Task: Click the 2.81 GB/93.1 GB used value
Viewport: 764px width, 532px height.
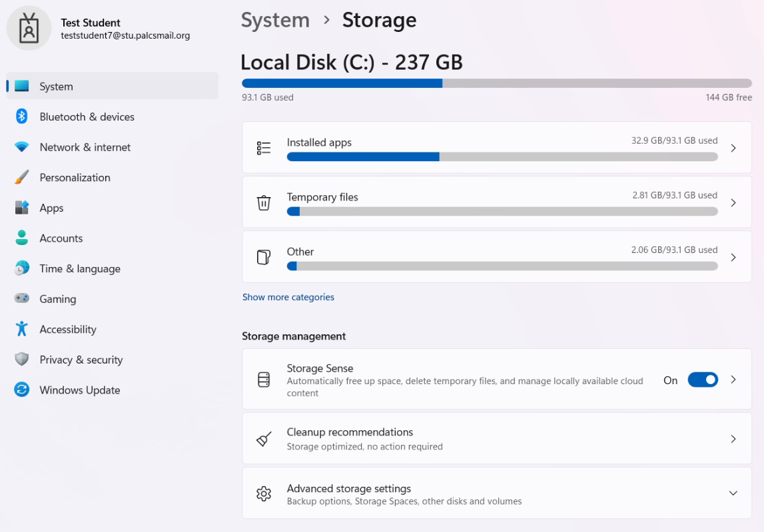Action: [x=675, y=195]
